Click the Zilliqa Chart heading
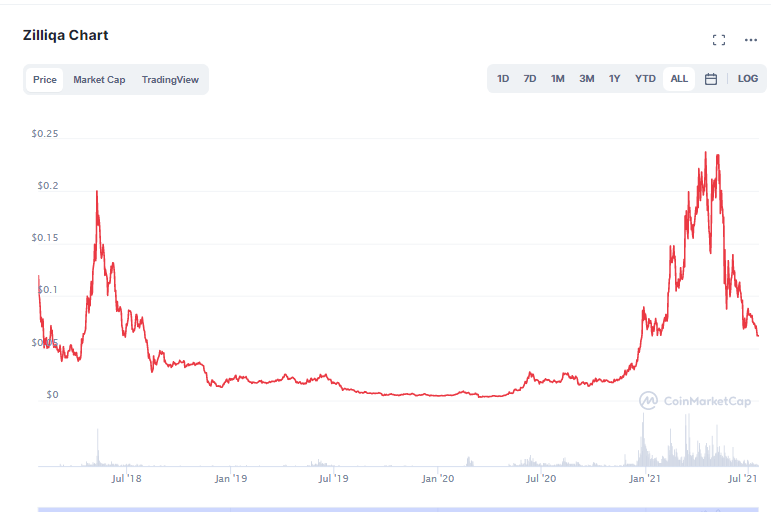771x512 pixels. (x=65, y=35)
